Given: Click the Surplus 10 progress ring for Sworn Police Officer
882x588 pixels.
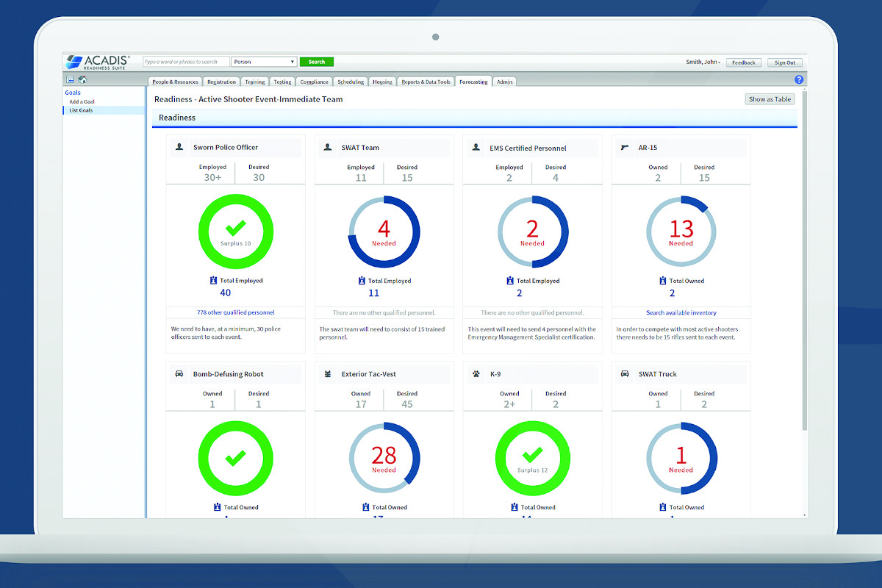Looking at the screenshot, I should (x=235, y=231).
